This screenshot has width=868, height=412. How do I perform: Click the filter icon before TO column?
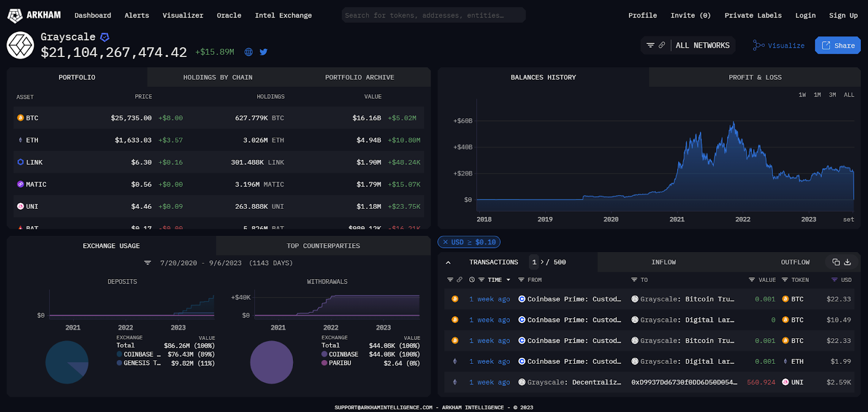[x=634, y=280]
